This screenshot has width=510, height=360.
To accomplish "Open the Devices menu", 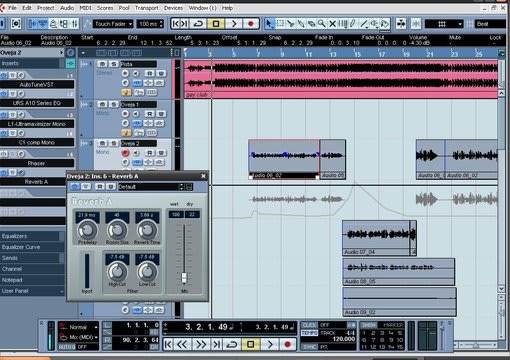I will point(173,8).
